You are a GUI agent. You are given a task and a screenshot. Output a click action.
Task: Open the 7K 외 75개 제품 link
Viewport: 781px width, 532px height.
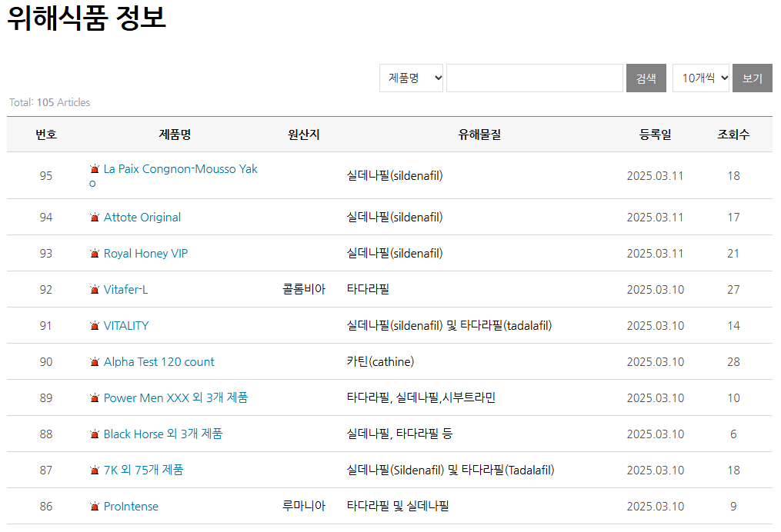[143, 470]
